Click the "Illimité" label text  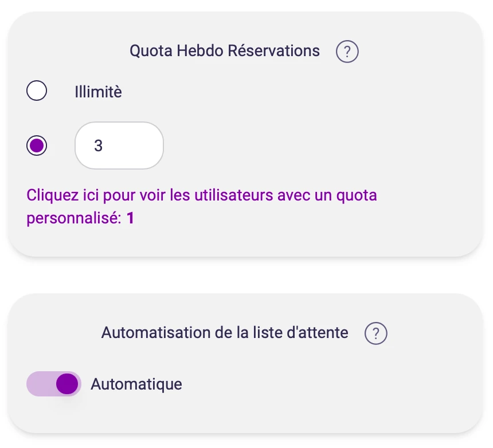pos(98,92)
